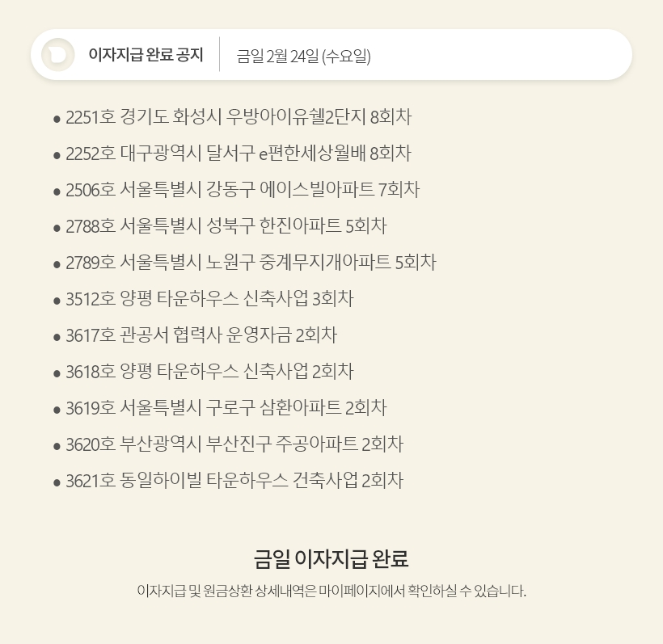Click 3617호 관공서 협력사 운영자금
663x644 pixels.
(201, 335)
